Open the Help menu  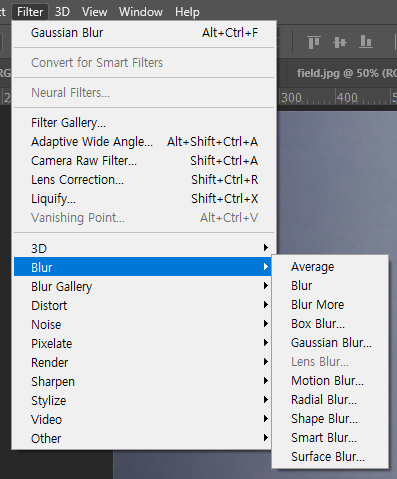point(187,12)
